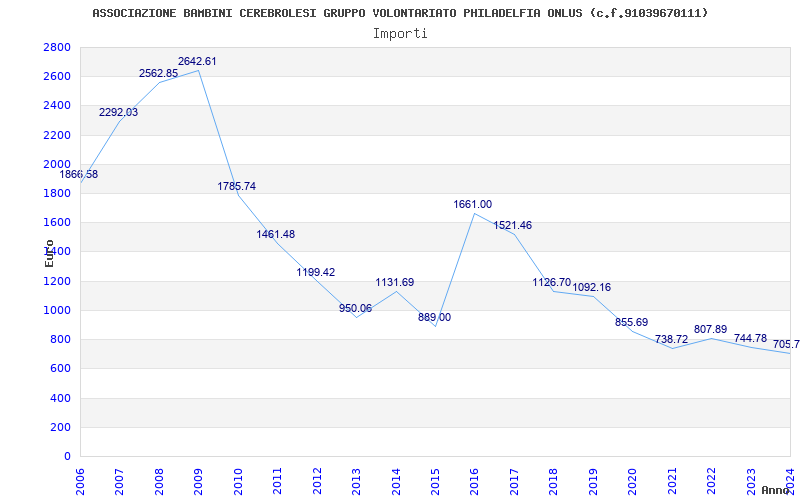Screen dimensions: 800x500
Task: Click the 2800 y-axis tick label
Action: point(58,47)
